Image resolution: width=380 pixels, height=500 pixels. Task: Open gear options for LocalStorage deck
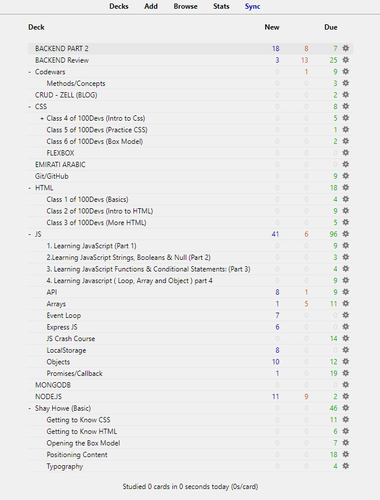[x=346, y=350]
